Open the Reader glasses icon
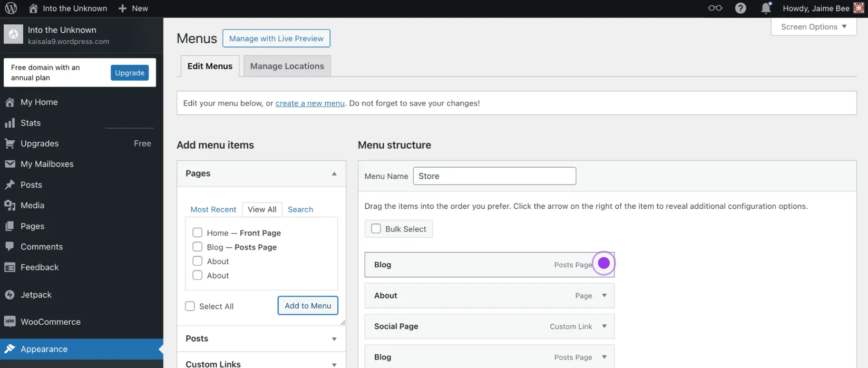The height and width of the screenshot is (368, 868). point(715,8)
